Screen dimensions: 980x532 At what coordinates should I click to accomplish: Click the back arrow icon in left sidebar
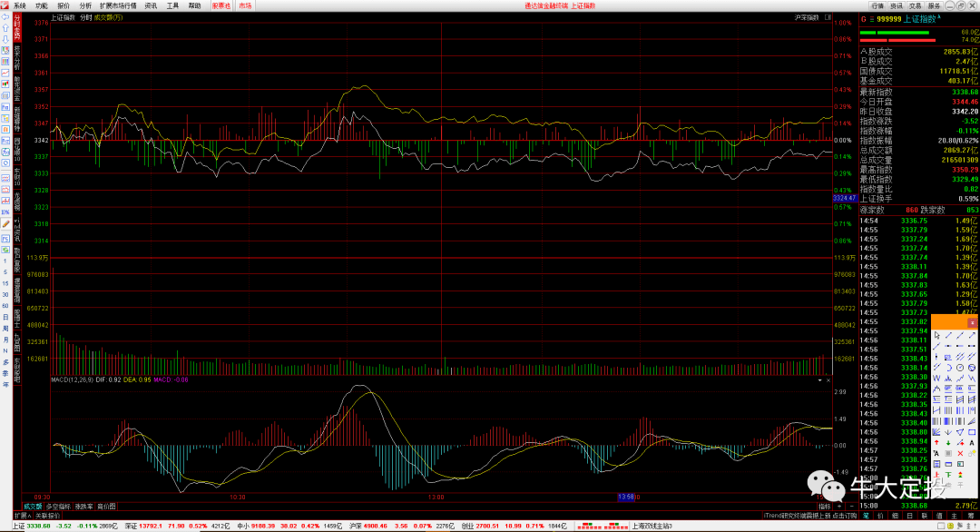(x=5, y=17)
